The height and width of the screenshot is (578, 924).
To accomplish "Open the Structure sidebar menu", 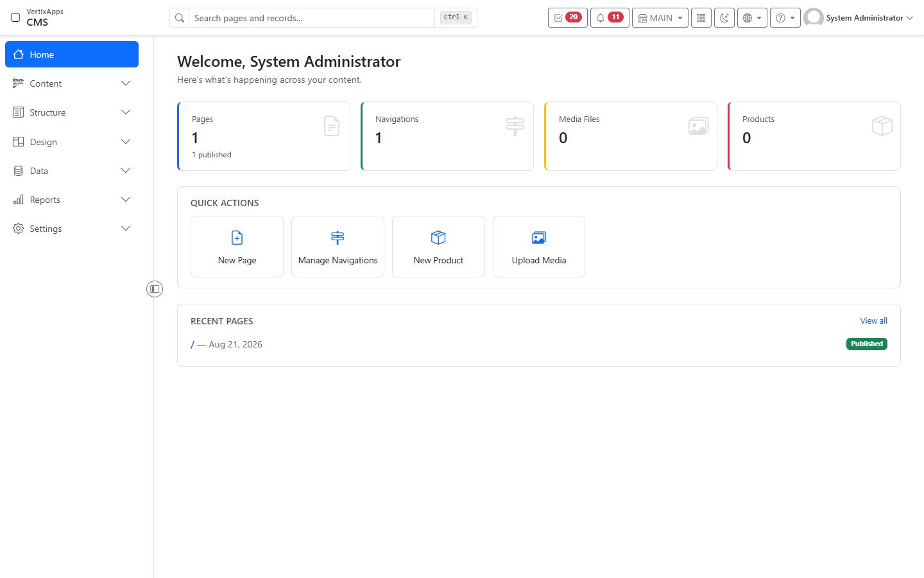I will pyautogui.click(x=72, y=112).
